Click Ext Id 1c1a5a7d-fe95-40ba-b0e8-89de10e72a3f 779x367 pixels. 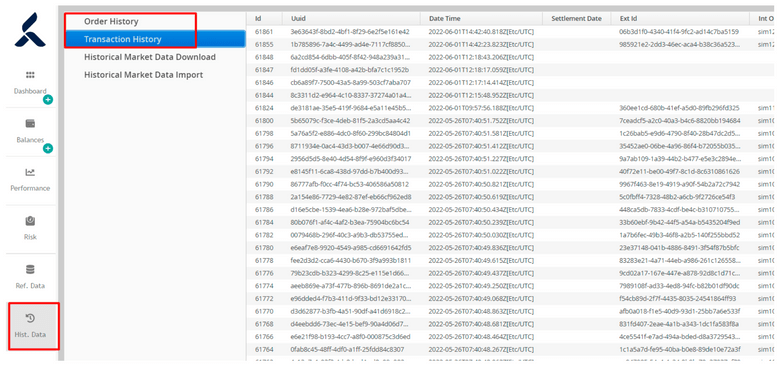pyautogui.click(x=680, y=350)
